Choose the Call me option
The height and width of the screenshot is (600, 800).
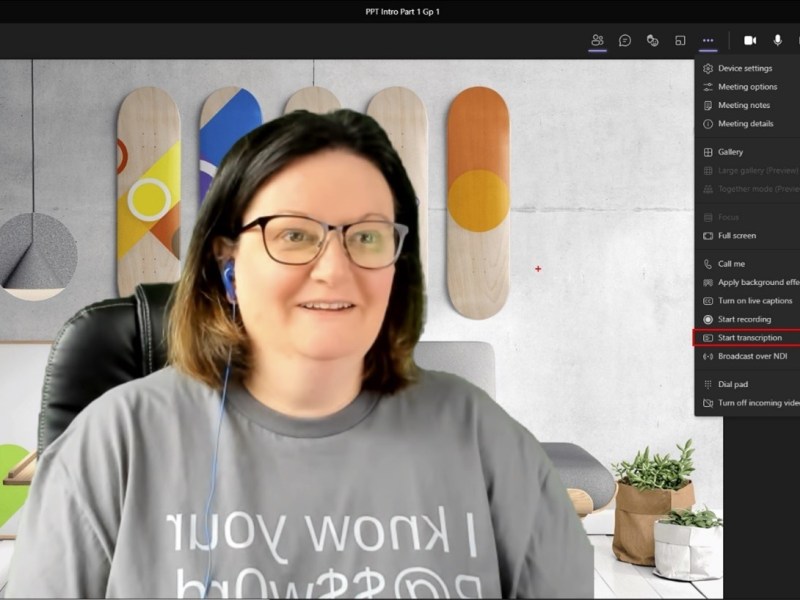click(731, 264)
